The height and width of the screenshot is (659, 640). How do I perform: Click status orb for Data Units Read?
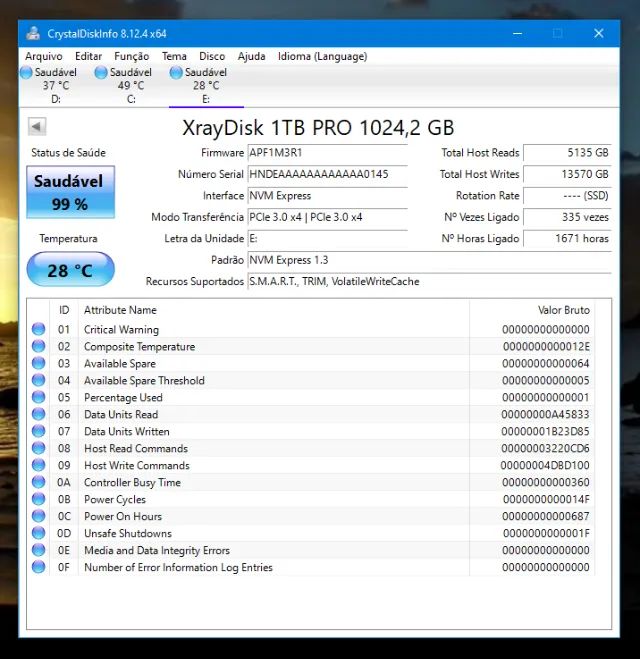pyautogui.click(x=39, y=414)
